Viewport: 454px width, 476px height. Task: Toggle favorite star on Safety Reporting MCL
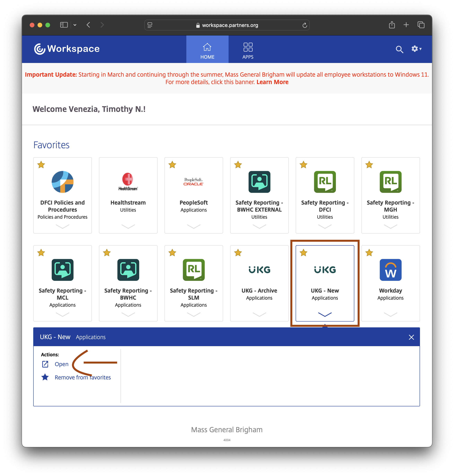click(41, 253)
